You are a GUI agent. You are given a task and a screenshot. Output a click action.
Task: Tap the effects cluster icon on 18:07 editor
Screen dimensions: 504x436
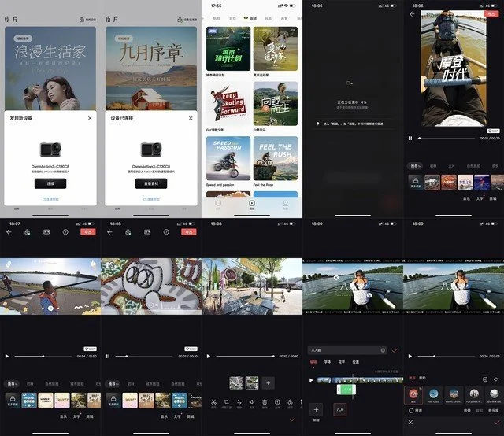pos(28,232)
